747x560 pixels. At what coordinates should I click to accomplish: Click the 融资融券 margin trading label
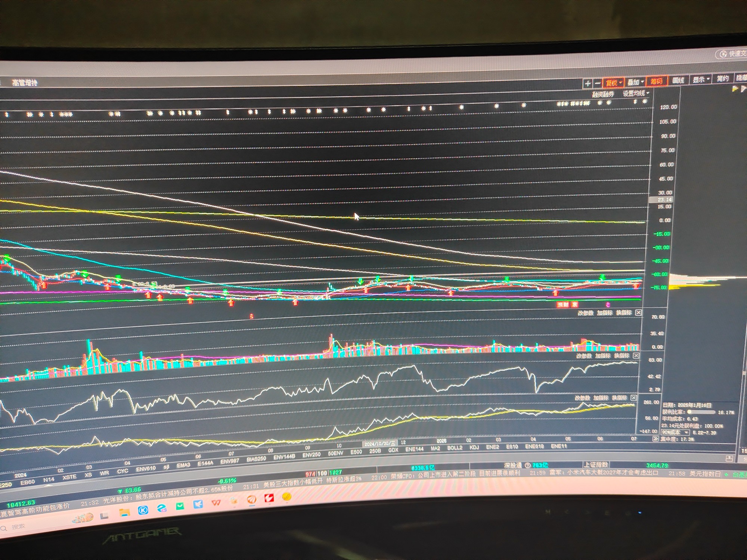(x=603, y=94)
